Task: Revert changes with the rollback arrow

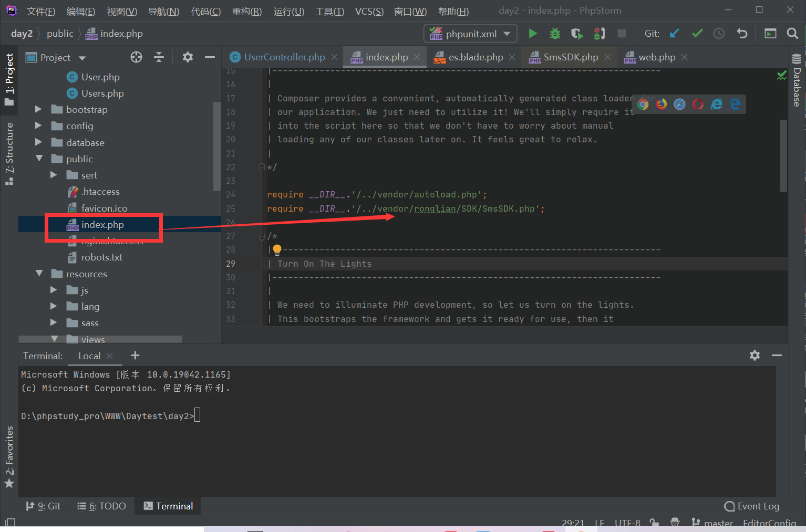Action: pyautogui.click(x=742, y=34)
